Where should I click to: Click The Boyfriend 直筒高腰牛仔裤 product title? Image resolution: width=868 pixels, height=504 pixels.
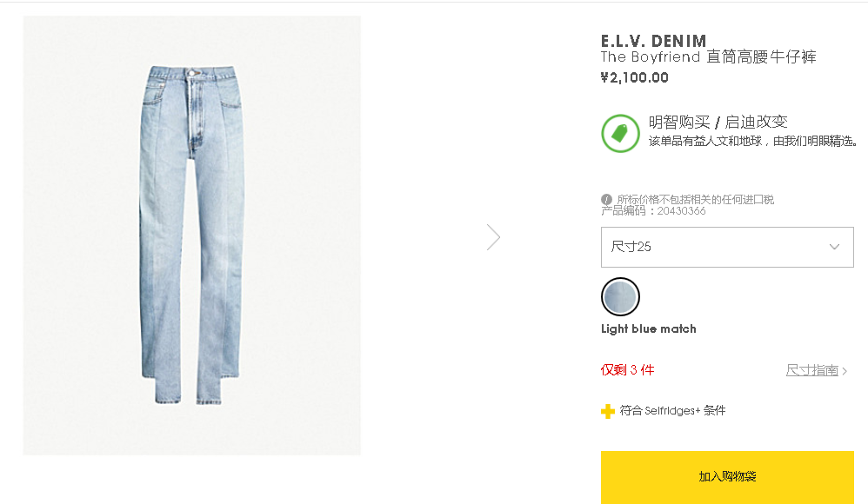coord(708,57)
